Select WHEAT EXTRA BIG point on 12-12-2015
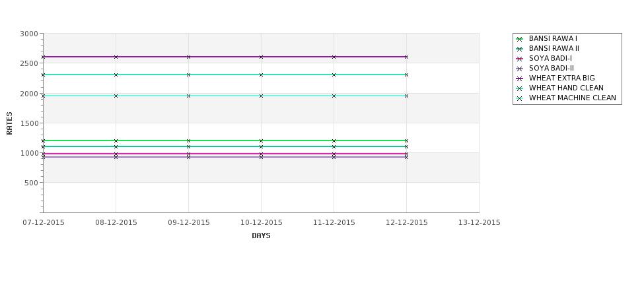644x283 pixels. [407, 57]
